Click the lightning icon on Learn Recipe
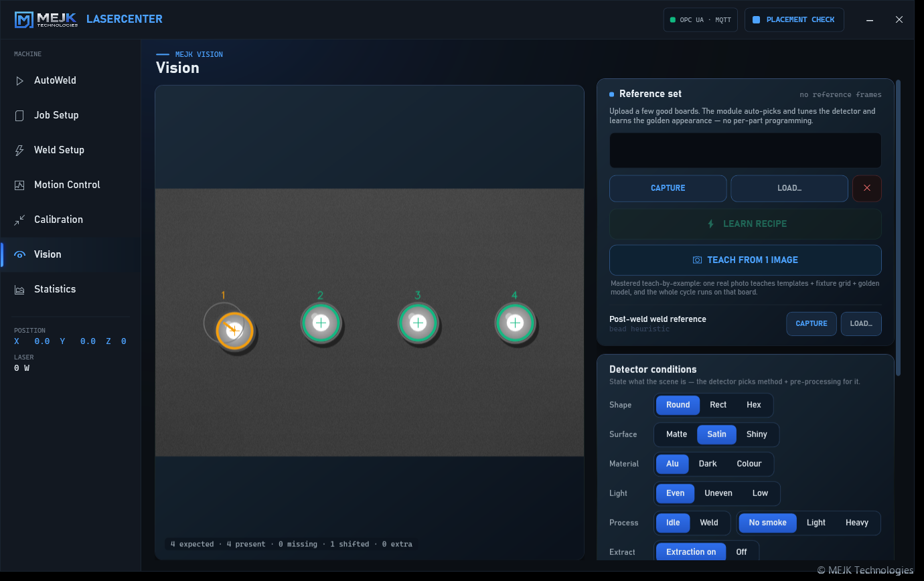This screenshot has width=924, height=581. [x=711, y=224]
